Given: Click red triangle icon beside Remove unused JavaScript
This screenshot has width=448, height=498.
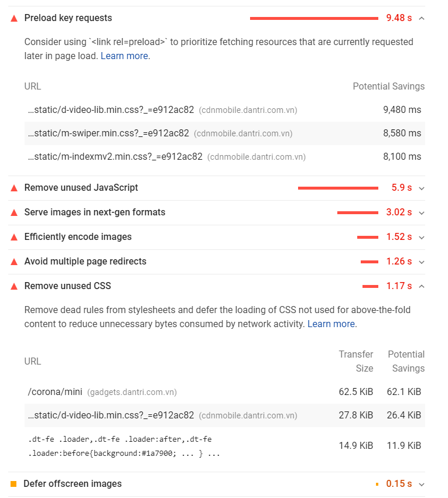Looking at the screenshot, I should (x=14, y=188).
